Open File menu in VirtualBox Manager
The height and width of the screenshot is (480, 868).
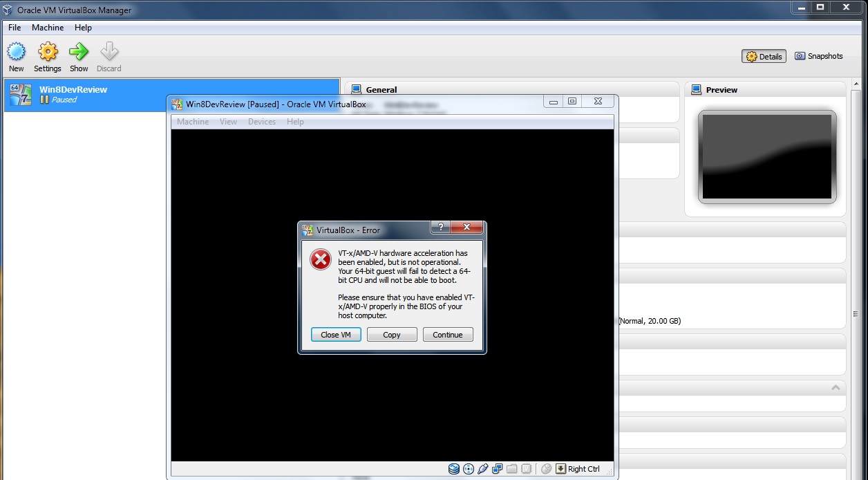(15, 28)
